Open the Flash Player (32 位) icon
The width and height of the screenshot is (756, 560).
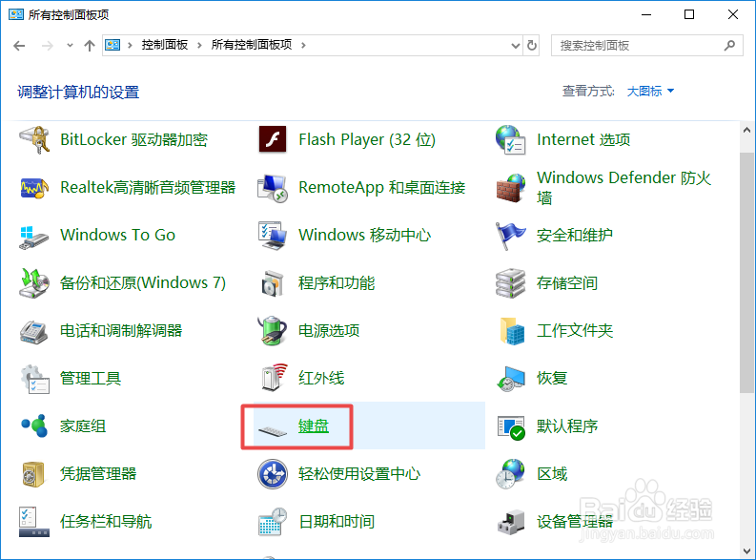click(273, 139)
